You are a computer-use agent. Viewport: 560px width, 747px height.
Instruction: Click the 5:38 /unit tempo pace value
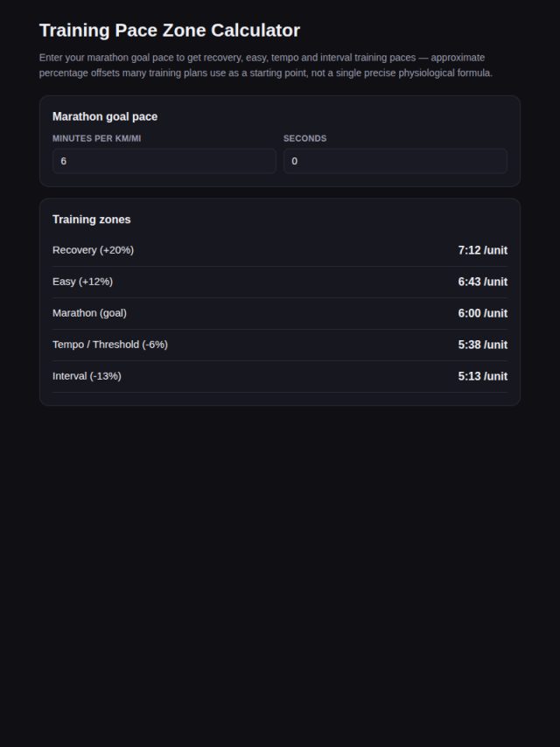pos(483,345)
